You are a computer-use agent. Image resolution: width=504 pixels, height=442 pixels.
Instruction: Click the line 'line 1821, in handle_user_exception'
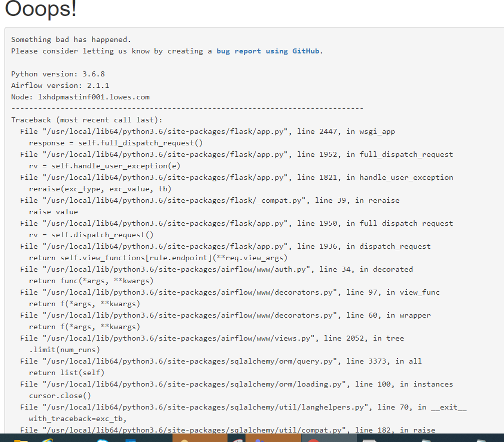236,177
